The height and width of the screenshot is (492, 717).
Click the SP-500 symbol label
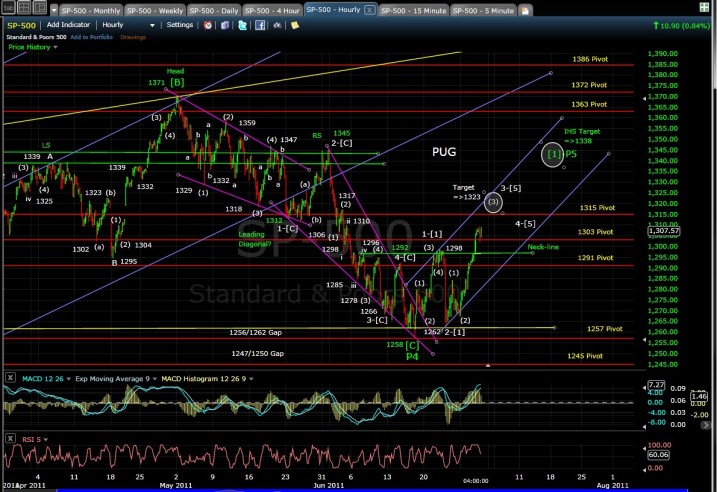click(21, 25)
